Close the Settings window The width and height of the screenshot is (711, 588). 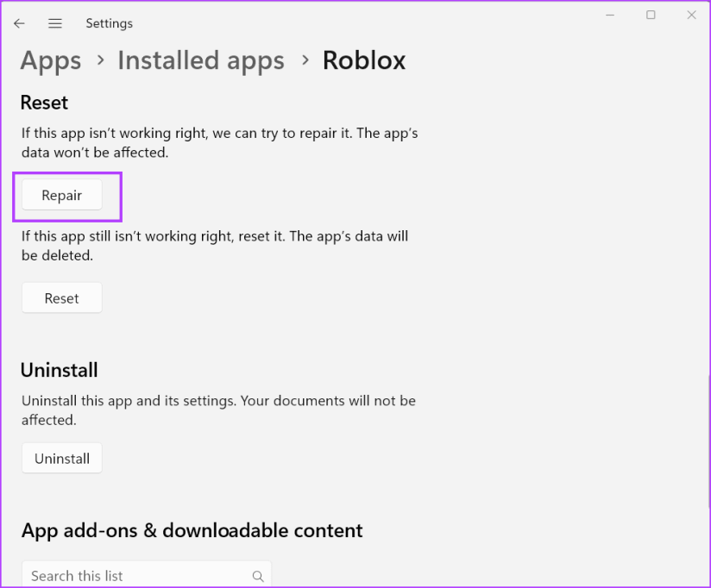(x=691, y=15)
